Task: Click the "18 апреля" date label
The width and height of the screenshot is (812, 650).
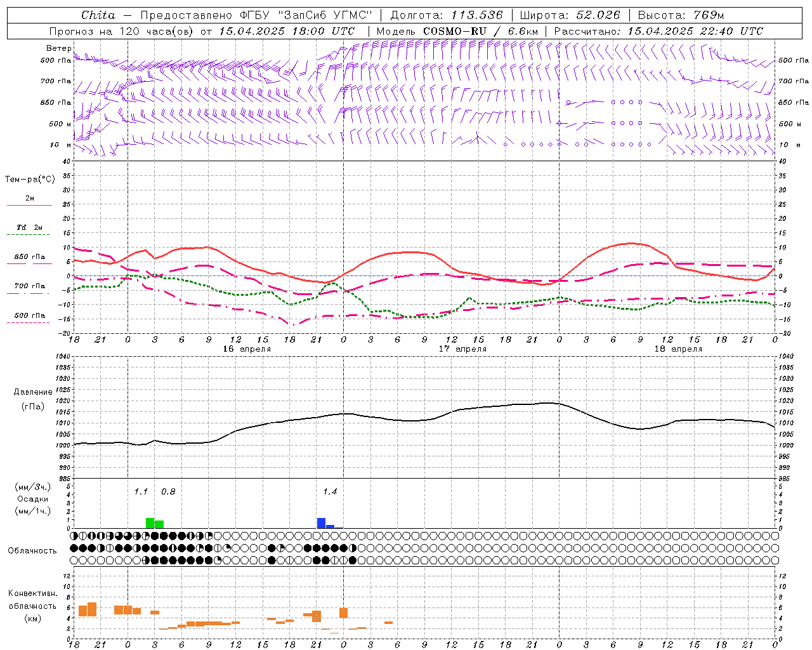Action: pos(678,349)
